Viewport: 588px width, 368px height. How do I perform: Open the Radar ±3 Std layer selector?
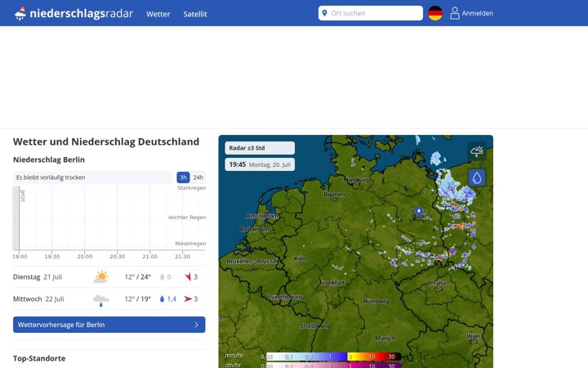tap(260, 148)
